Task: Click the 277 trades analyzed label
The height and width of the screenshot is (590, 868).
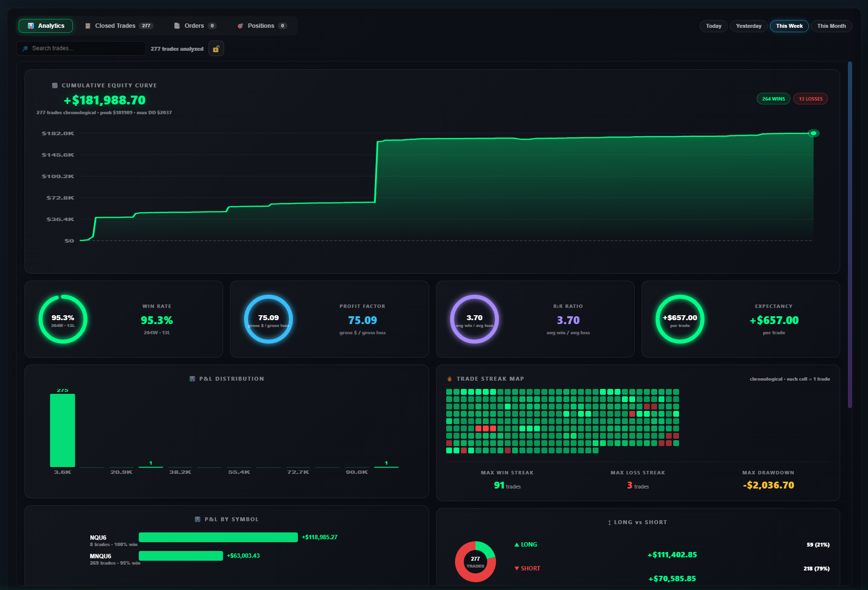Action: (177, 49)
